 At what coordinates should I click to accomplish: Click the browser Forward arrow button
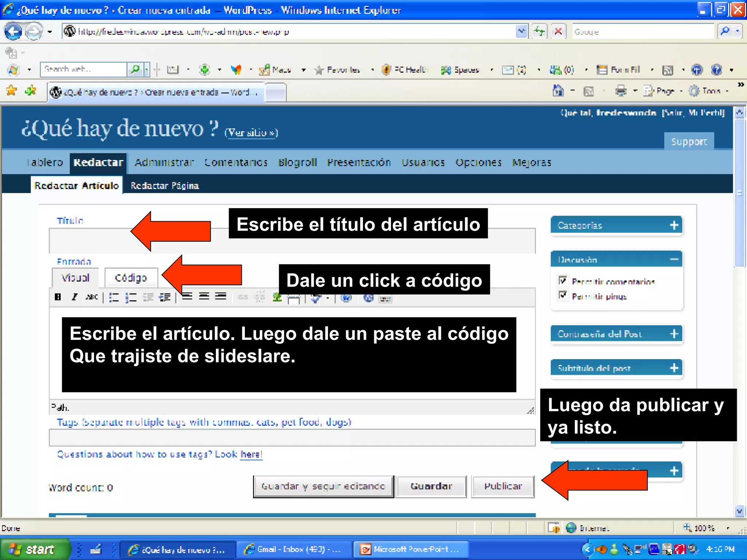(x=34, y=32)
